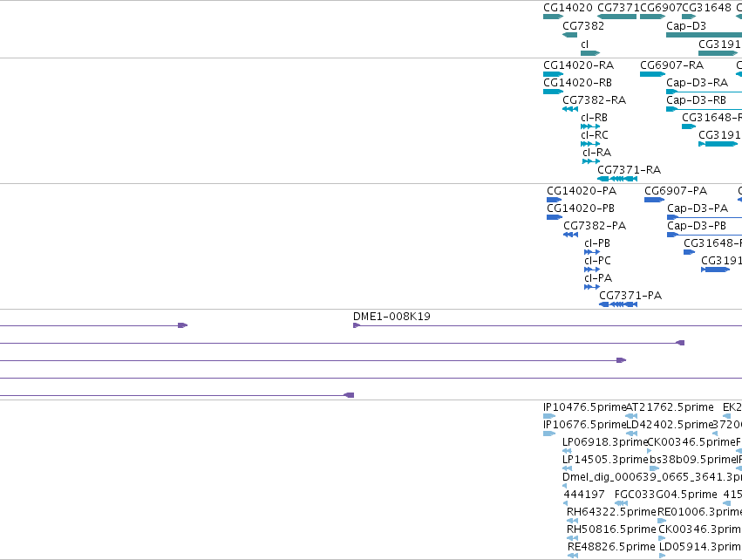Select EST FGC033G04.5prime label
The width and height of the screenshot is (742, 560).
pos(666,495)
